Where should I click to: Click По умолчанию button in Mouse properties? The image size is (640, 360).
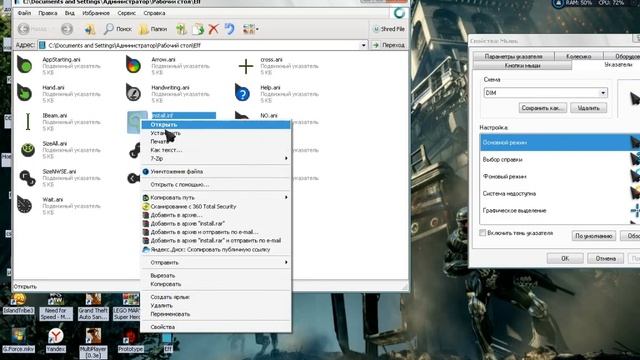pyautogui.click(x=593, y=236)
